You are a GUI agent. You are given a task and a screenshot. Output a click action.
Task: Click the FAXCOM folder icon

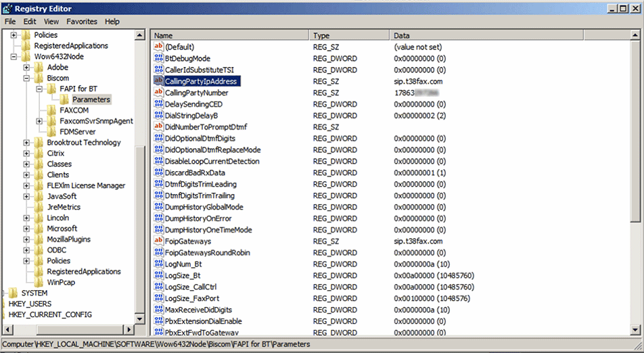51,110
